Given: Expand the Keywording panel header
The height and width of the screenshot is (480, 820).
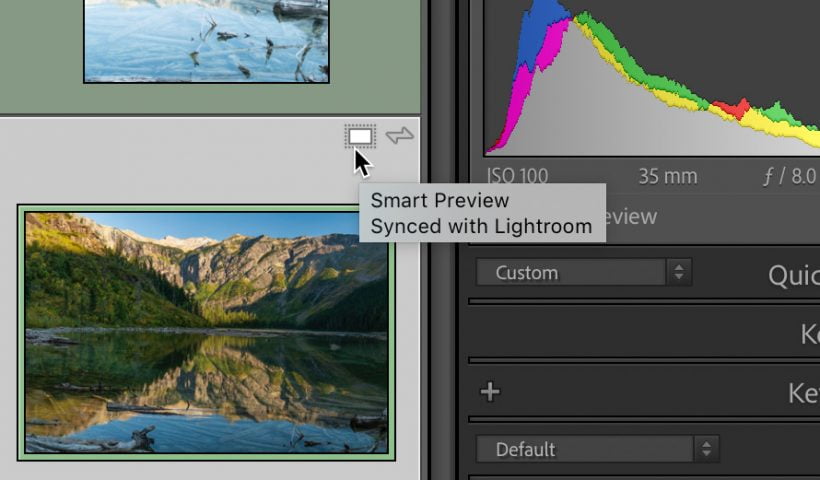Looking at the screenshot, I should click(808, 334).
